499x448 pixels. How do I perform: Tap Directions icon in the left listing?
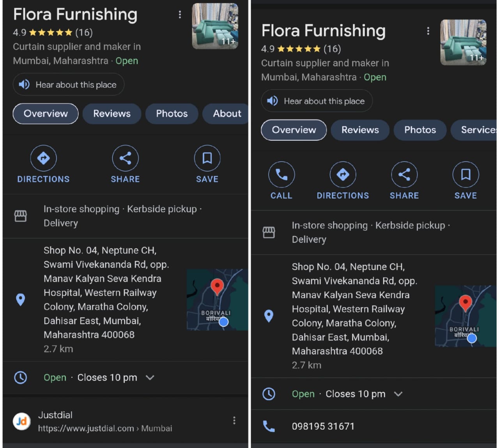[43, 158]
